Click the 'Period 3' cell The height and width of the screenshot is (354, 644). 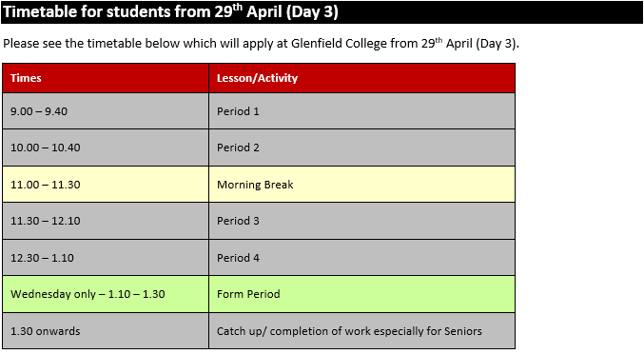[x=361, y=221]
